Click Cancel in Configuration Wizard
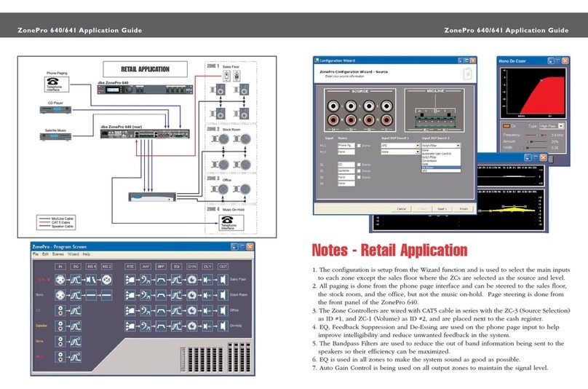588x389 pixels. [401, 209]
